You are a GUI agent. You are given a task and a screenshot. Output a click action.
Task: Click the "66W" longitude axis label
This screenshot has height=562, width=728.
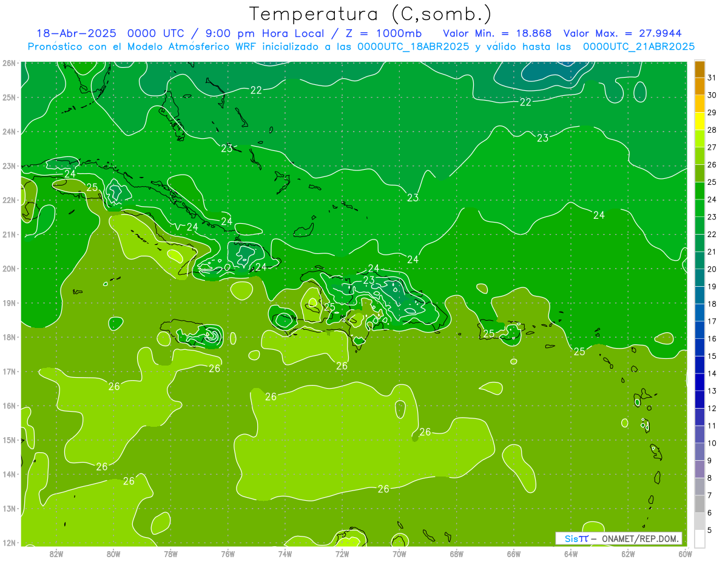(514, 553)
